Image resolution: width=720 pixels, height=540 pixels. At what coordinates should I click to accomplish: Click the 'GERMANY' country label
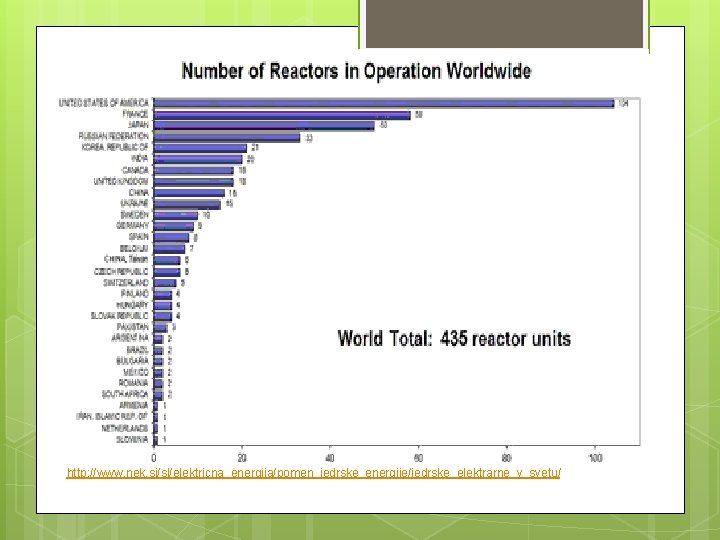click(x=133, y=226)
